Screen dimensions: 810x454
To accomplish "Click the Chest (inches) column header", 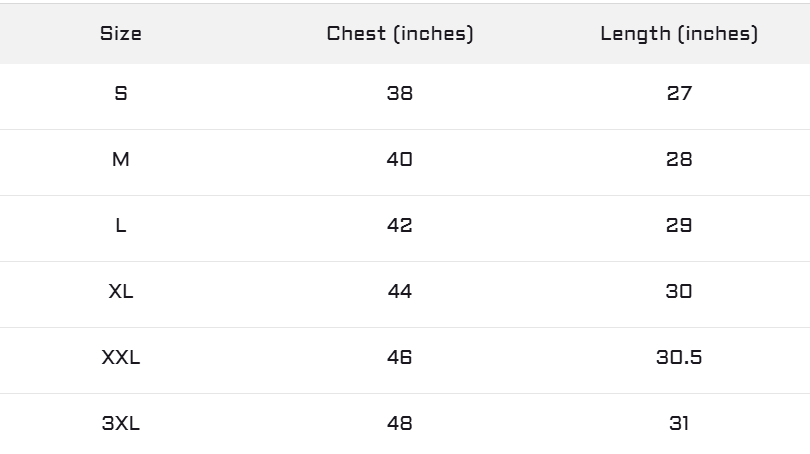I will [400, 34].
